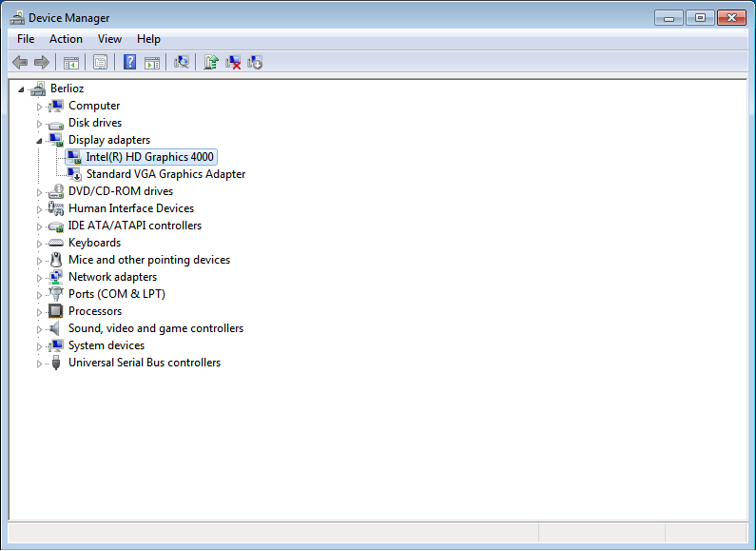
Task: Expand the Network adapters node
Action: point(39,278)
